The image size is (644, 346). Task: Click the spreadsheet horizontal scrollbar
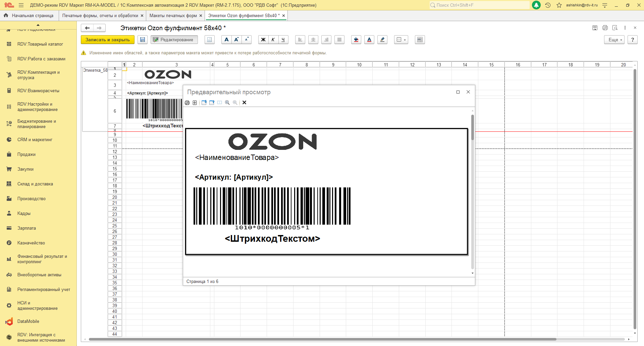click(323, 339)
